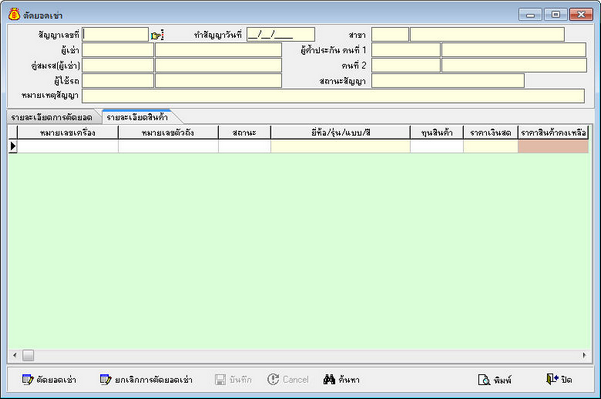
Task: Select the รายละเอียดสินค้า tab
Action: 137,117
